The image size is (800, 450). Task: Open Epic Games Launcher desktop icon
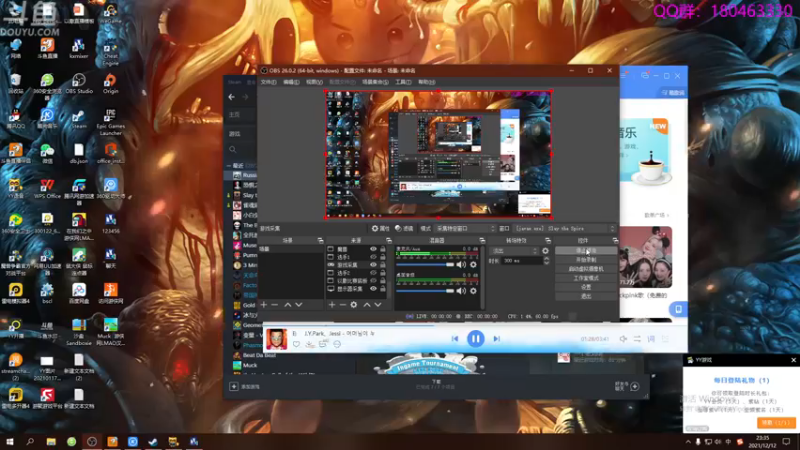(x=110, y=122)
